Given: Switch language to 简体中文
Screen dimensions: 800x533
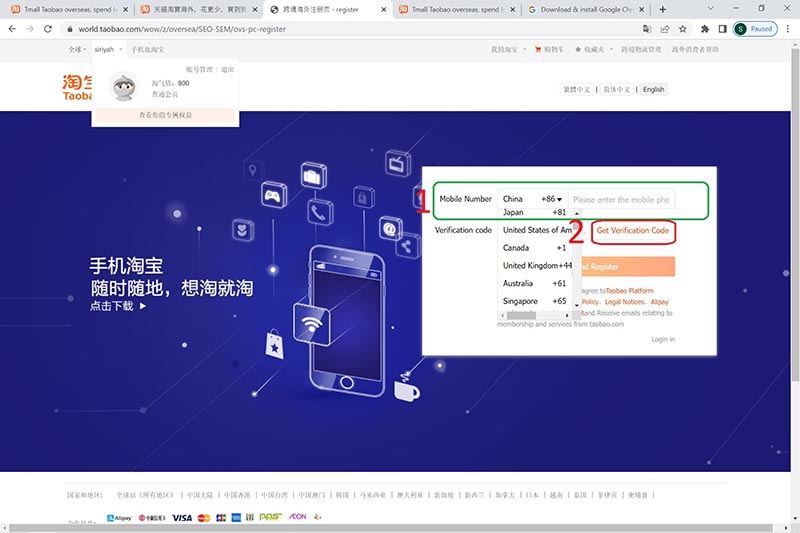Looking at the screenshot, I should point(617,89).
